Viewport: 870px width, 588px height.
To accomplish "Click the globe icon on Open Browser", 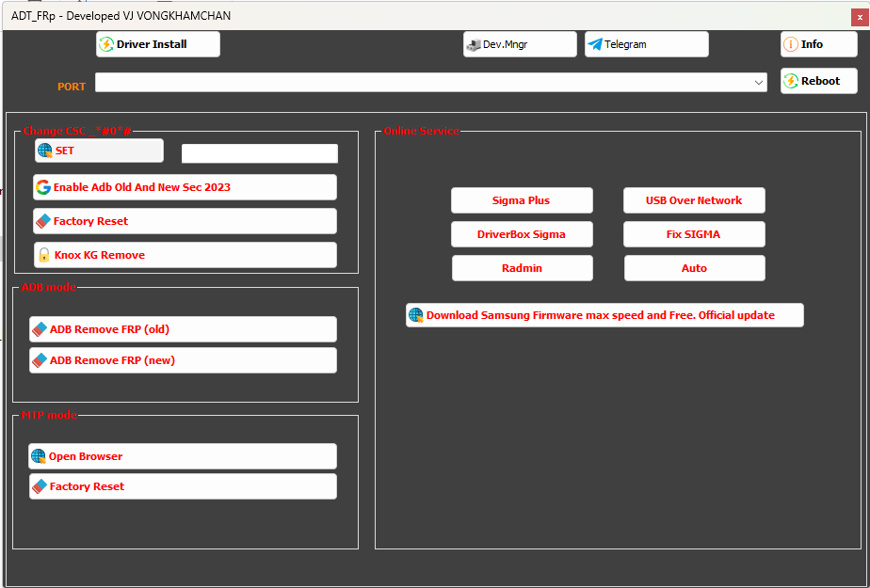I will [x=39, y=456].
